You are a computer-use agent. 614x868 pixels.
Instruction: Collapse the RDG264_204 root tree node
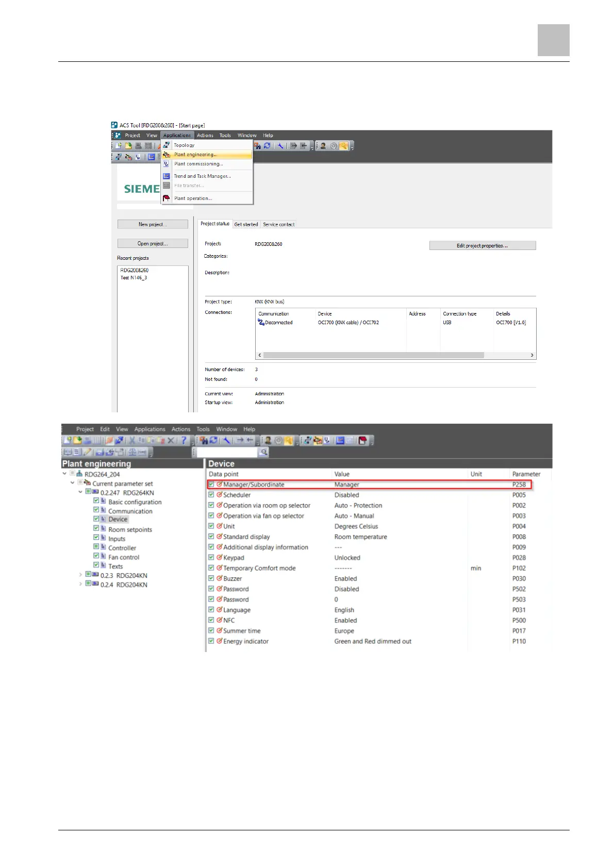(x=64, y=473)
